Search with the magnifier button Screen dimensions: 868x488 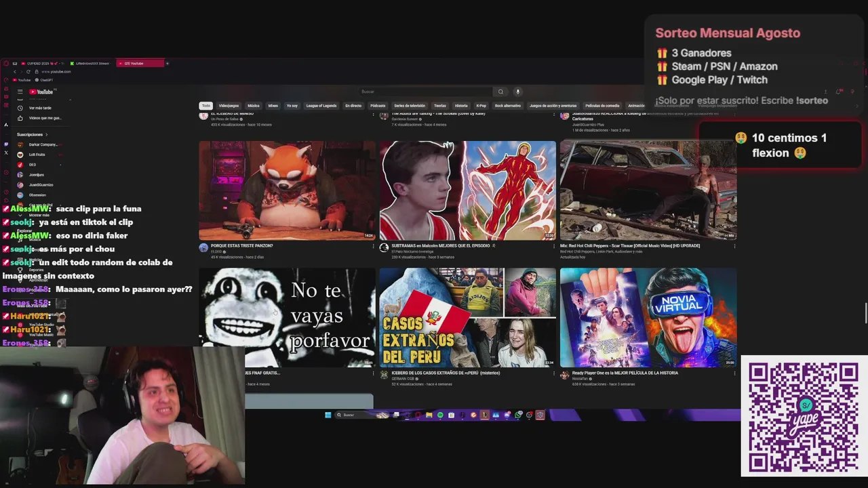point(500,91)
